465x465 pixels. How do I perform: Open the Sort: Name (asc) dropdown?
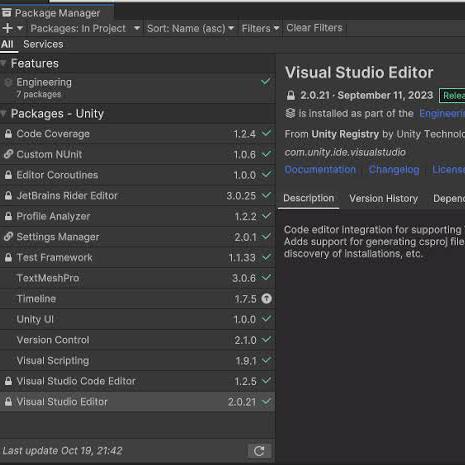click(190, 28)
